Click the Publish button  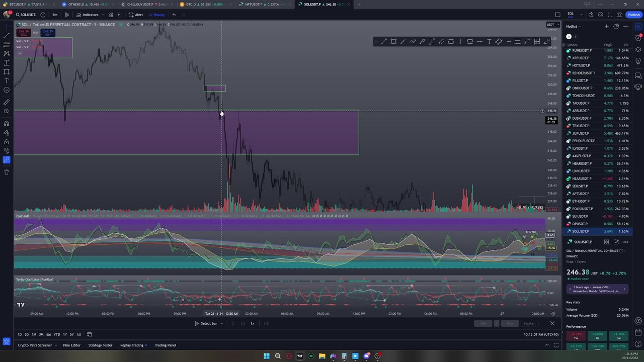pos(633,15)
